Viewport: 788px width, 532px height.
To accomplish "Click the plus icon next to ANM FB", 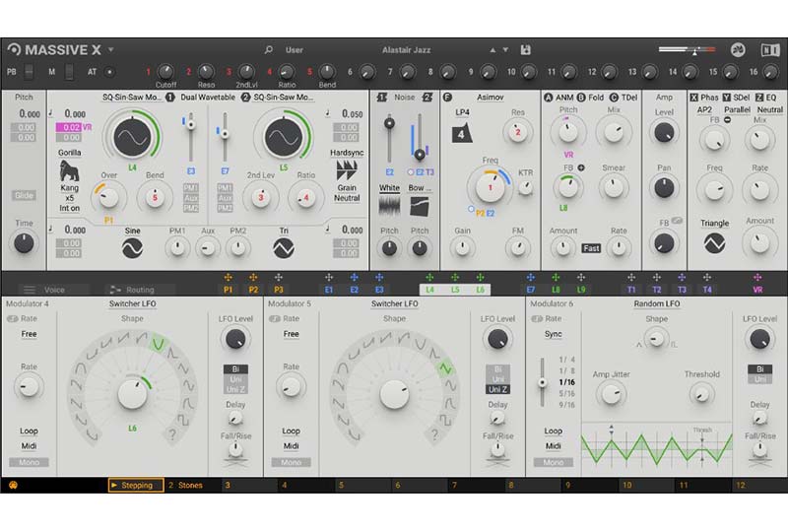I will pos(581,167).
